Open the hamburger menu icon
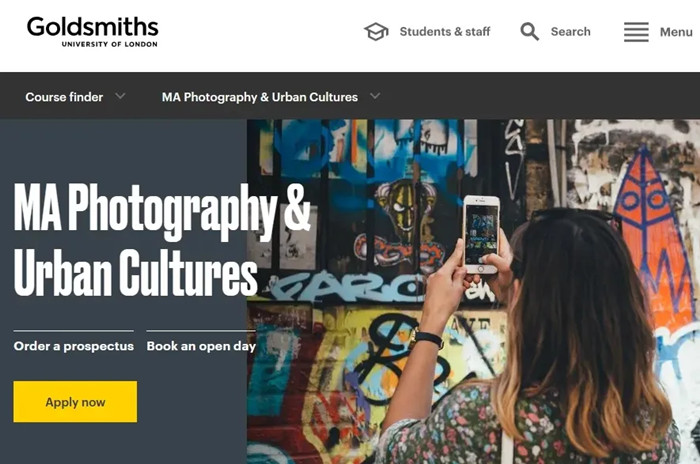This screenshot has width=700, height=464. (636, 32)
